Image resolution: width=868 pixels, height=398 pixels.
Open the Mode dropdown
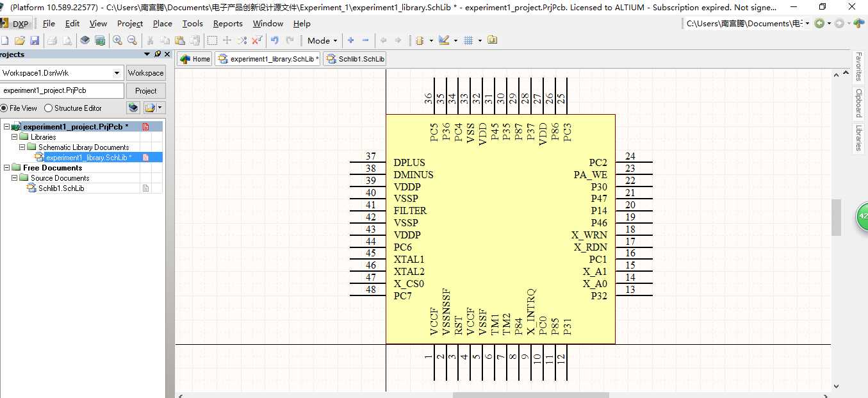322,40
